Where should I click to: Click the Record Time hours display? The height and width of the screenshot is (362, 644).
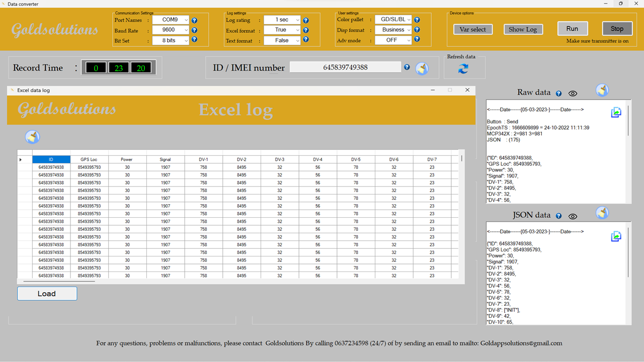(96, 68)
